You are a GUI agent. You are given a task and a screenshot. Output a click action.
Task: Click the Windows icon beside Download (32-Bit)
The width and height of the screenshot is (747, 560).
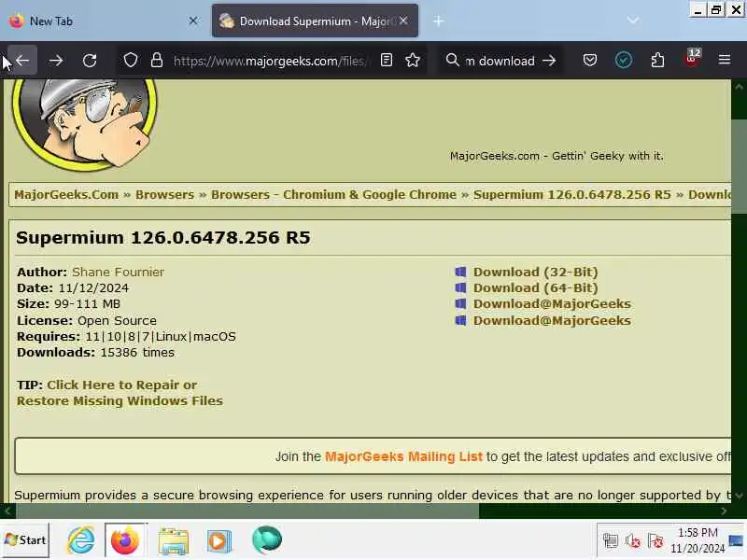460,272
